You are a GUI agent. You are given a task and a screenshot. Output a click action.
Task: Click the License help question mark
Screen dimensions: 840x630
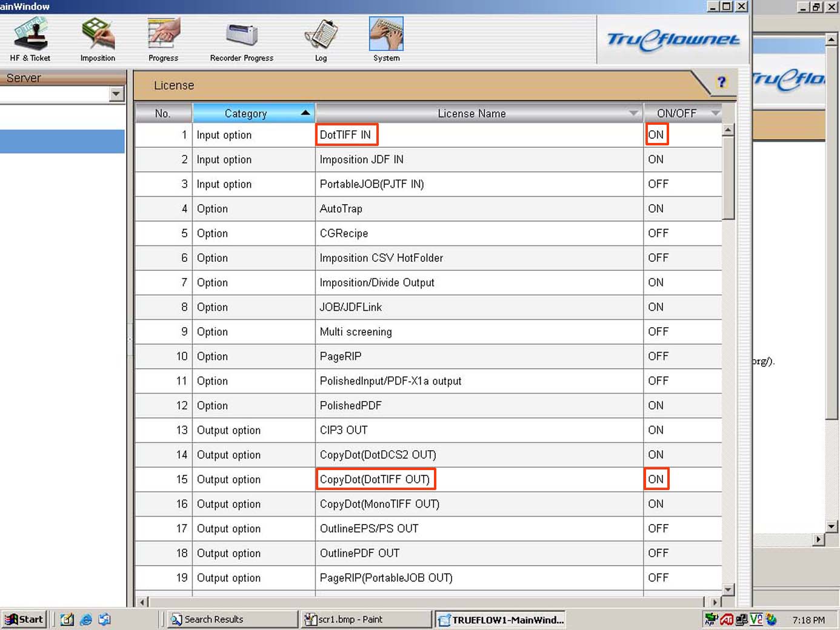pos(721,82)
